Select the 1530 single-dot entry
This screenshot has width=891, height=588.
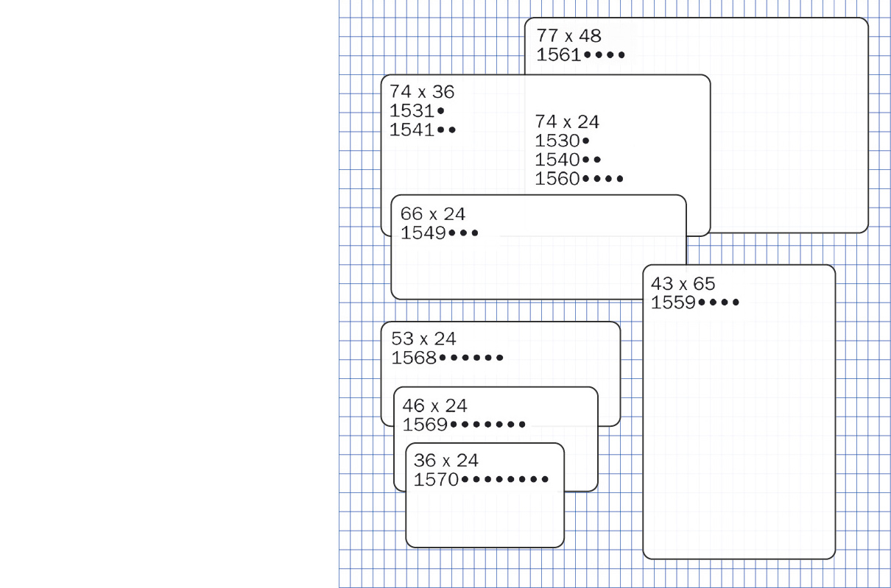point(563,141)
